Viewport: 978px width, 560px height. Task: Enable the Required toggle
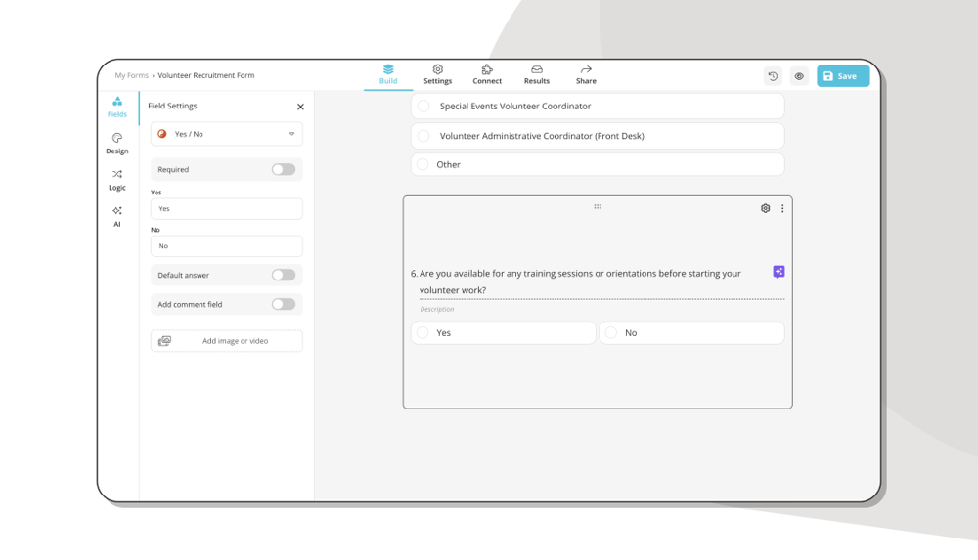(283, 169)
